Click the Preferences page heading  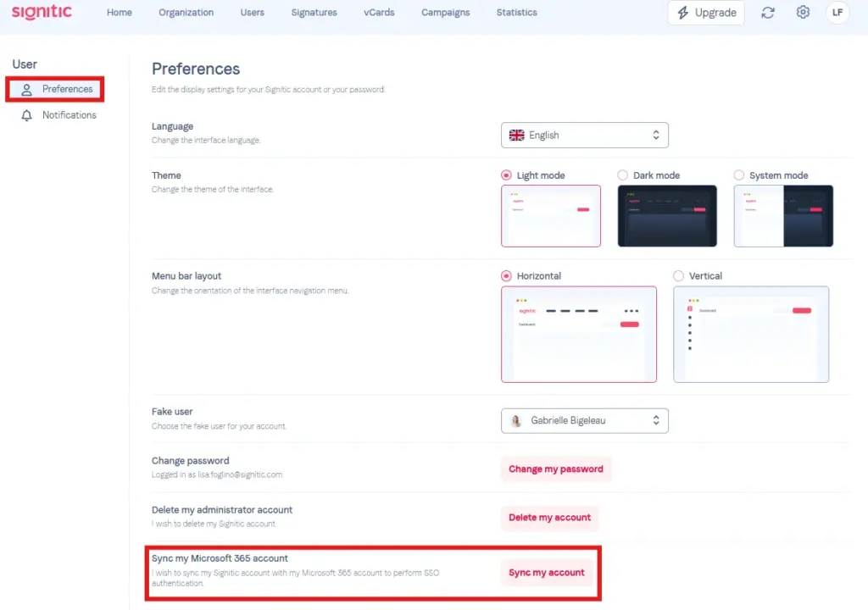point(196,69)
